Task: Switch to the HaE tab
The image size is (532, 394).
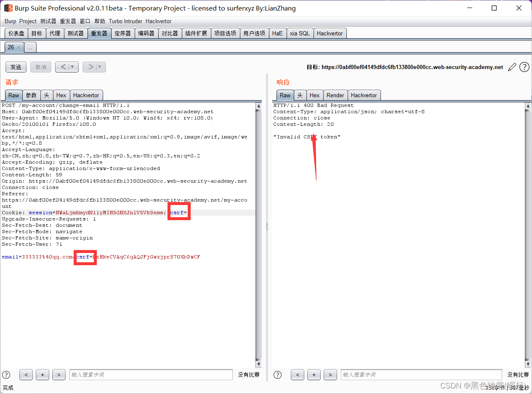Action: click(277, 33)
